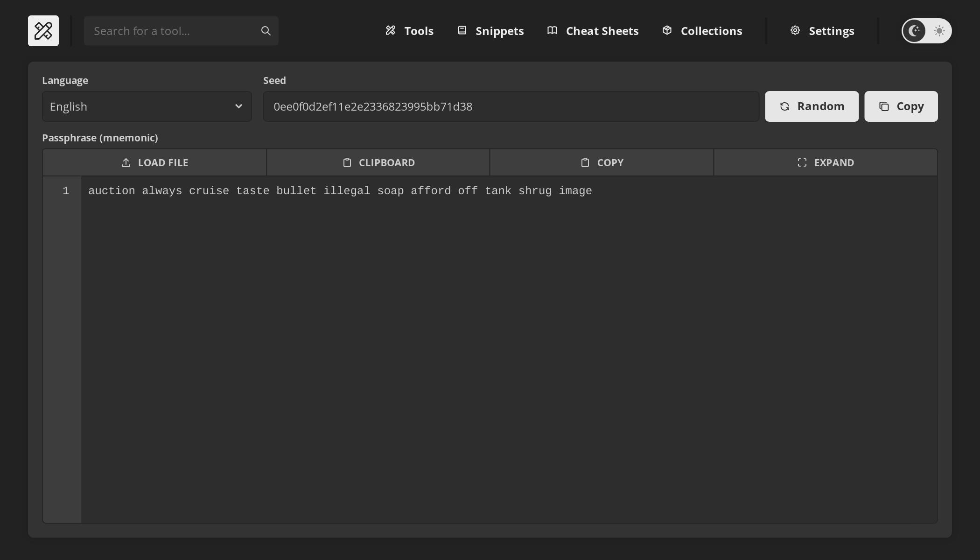Click the copy icon on the Copy button
The width and height of the screenshot is (980, 560).
coord(883,106)
